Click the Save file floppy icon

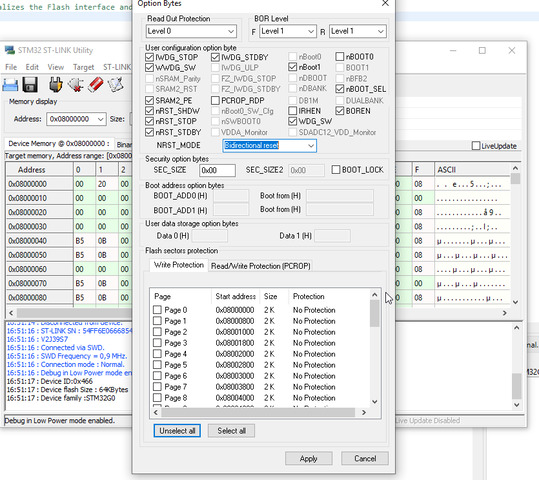click(30, 85)
